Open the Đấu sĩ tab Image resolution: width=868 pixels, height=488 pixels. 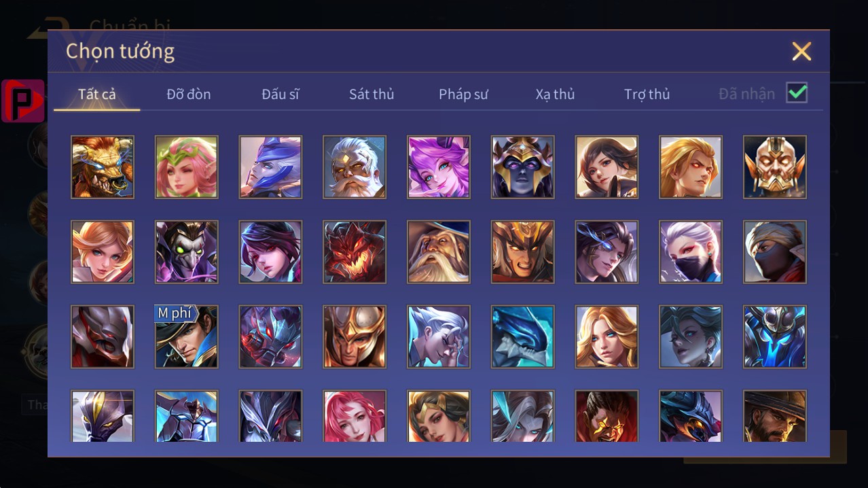[x=281, y=94]
